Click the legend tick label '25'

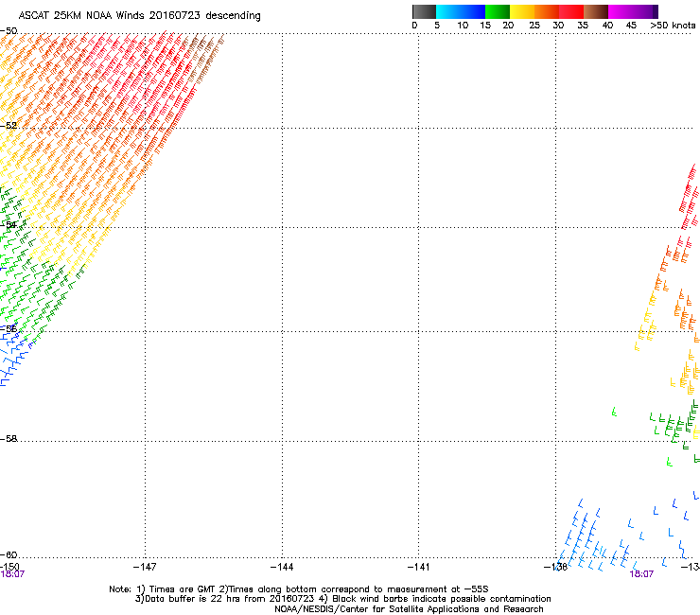(x=534, y=26)
